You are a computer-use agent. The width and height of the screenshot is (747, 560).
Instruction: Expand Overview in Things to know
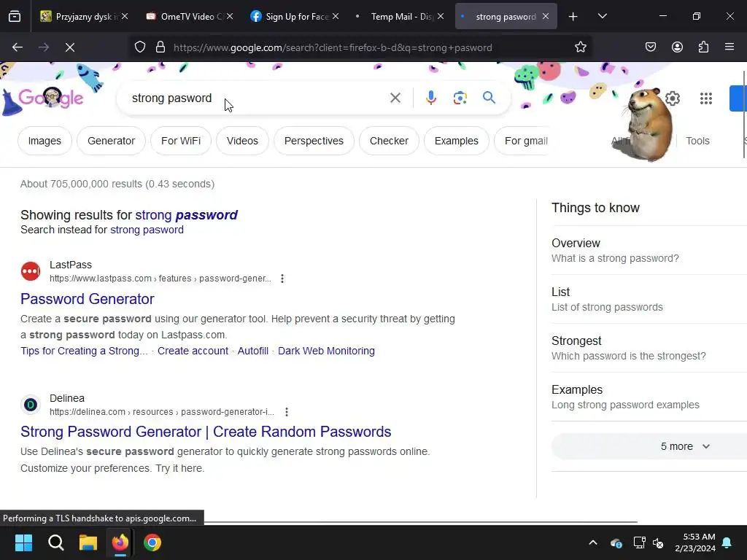(649, 251)
